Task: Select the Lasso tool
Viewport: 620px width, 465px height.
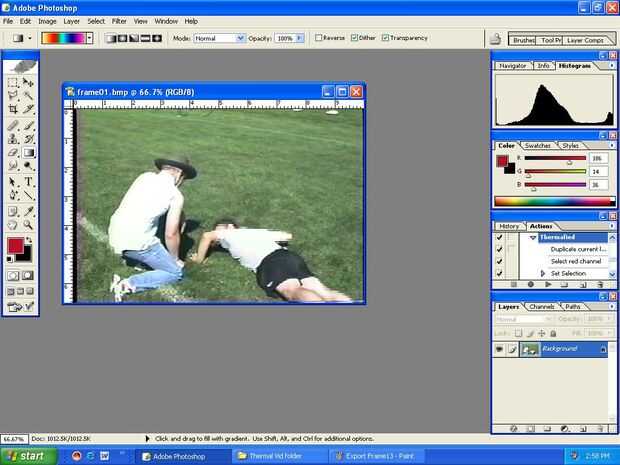Action: click(13, 95)
